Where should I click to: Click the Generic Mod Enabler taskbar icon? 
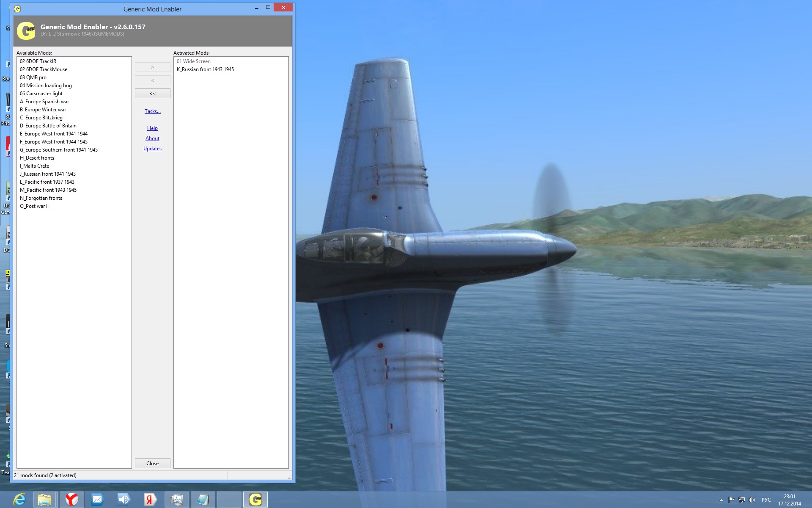[x=255, y=500]
